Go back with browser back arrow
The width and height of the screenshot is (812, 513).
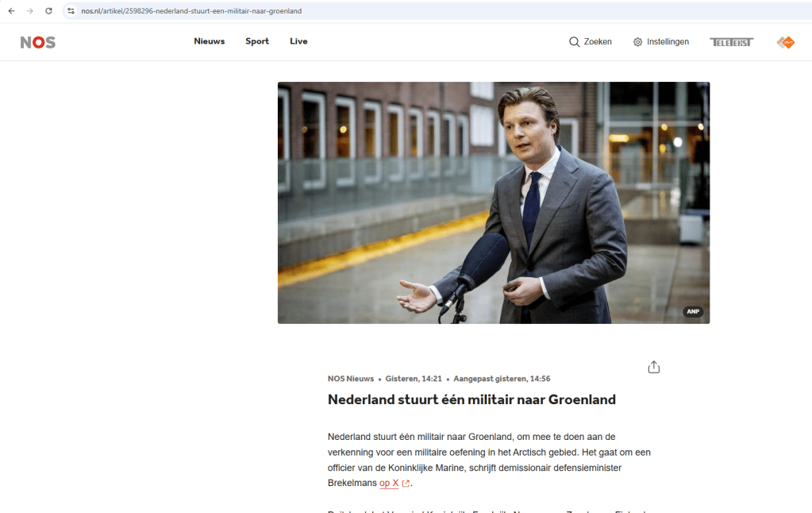11,11
